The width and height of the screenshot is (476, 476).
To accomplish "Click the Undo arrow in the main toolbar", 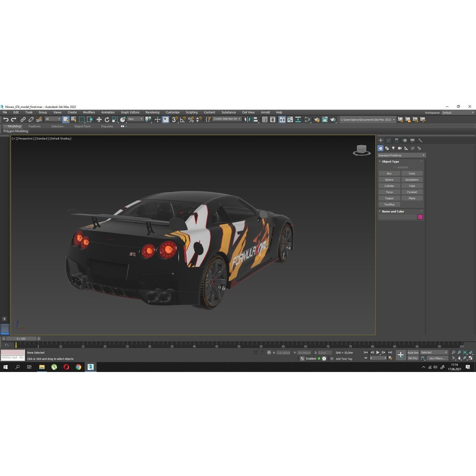I will [5, 119].
